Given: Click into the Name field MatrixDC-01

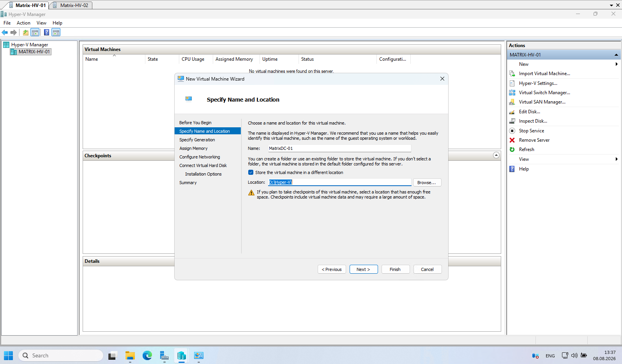Looking at the screenshot, I should pos(339,148).
